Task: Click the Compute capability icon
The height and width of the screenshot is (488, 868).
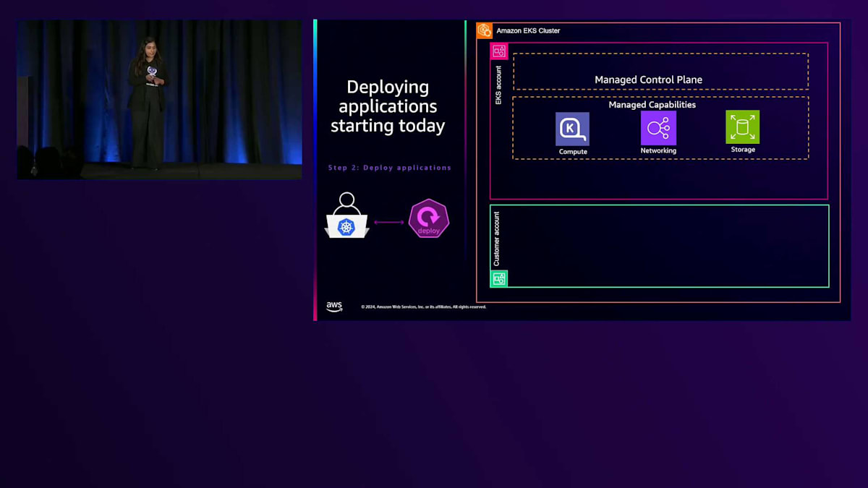Action: (x=572, y=129)
